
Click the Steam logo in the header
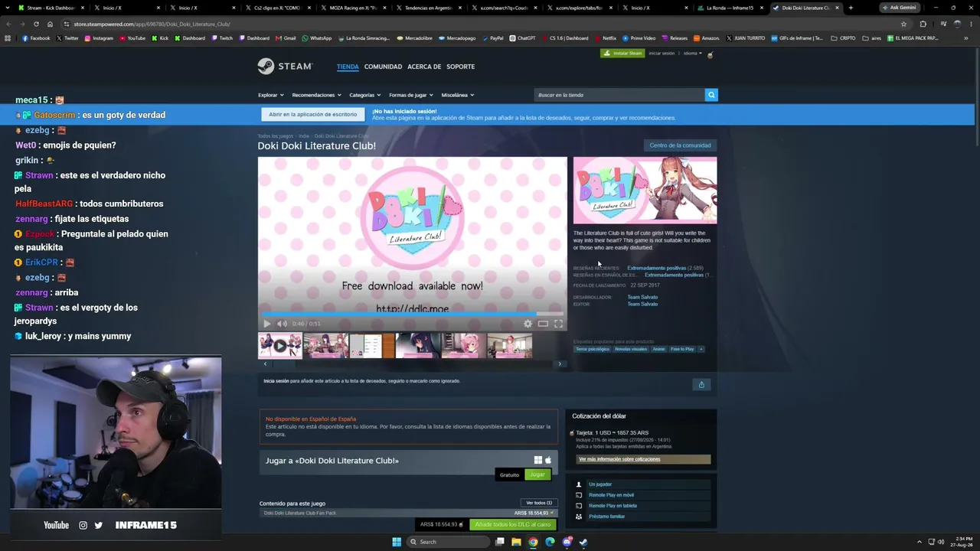[x=285, y=67]
